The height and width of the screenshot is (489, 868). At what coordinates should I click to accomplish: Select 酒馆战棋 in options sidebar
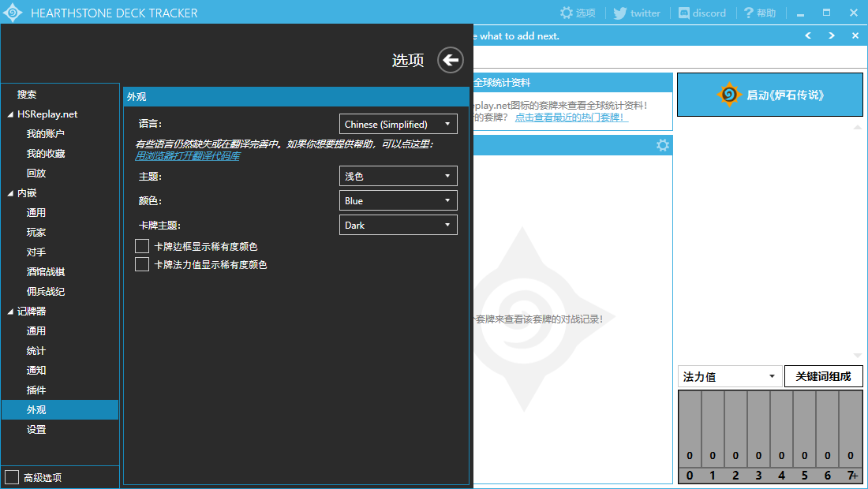(x=46, y=271)
